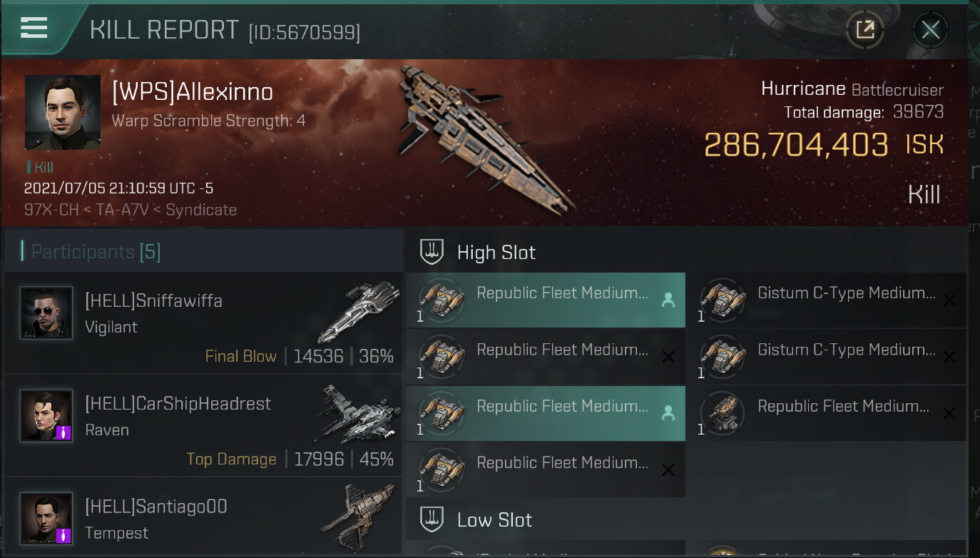
Task: Open the hamburger menu
Action: pos(34,28)
